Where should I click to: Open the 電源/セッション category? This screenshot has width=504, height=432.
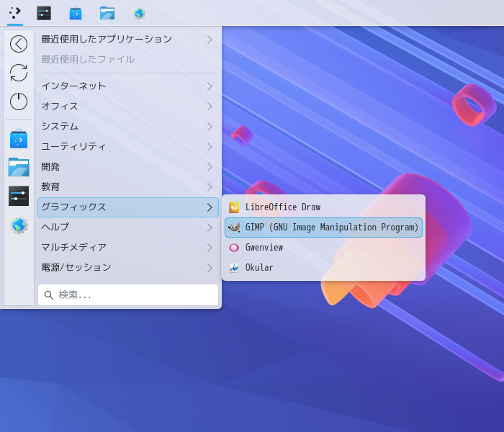[128, 267]
